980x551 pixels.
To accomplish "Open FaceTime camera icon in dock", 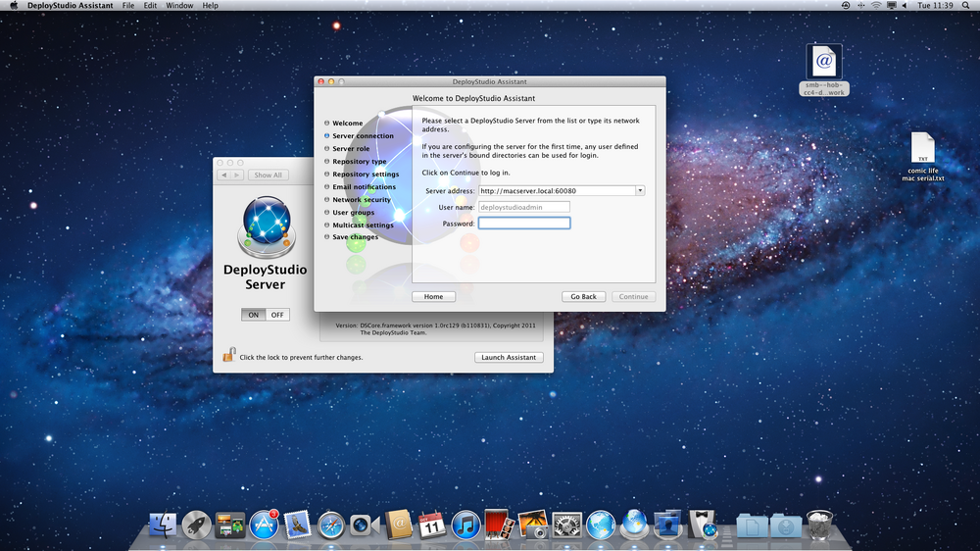I will point(365,526).
